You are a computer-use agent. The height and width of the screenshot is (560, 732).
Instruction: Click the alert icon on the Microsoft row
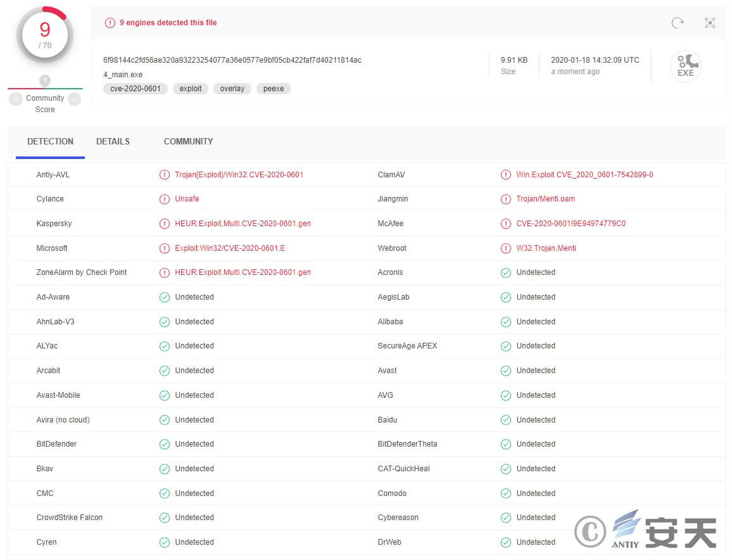tap(165, 248)
